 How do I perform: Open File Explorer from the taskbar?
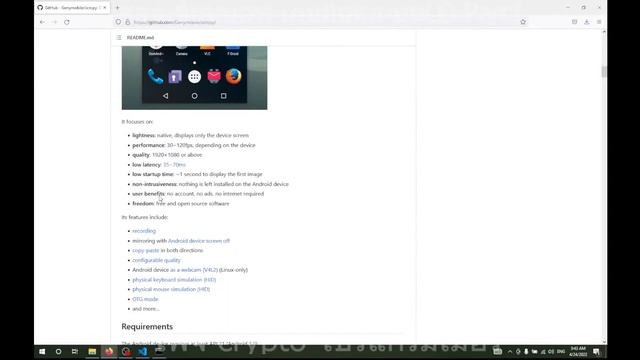[x=92, y=351]
